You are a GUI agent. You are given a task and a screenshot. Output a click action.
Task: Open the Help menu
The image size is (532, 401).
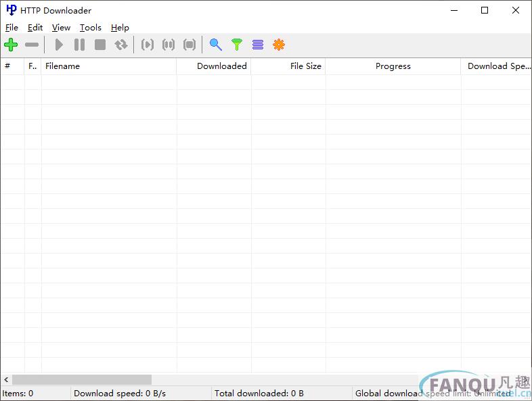click(x=120, y=28)
